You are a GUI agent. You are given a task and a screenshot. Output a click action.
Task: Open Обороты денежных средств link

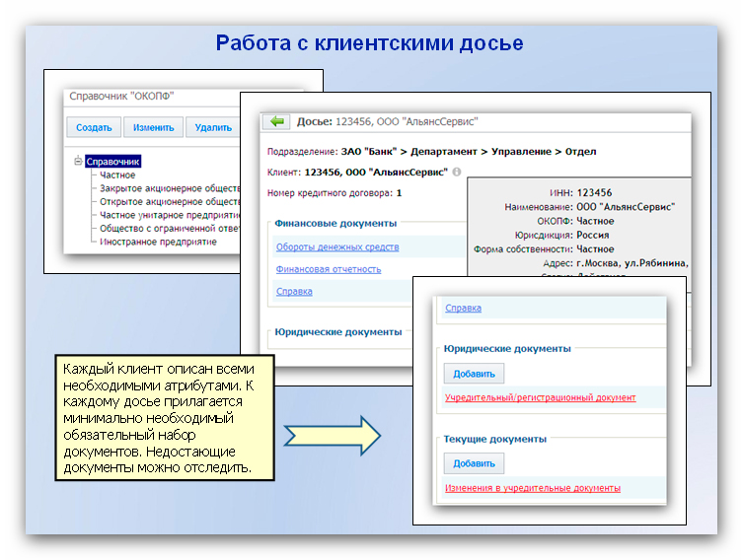click(337, 247)
